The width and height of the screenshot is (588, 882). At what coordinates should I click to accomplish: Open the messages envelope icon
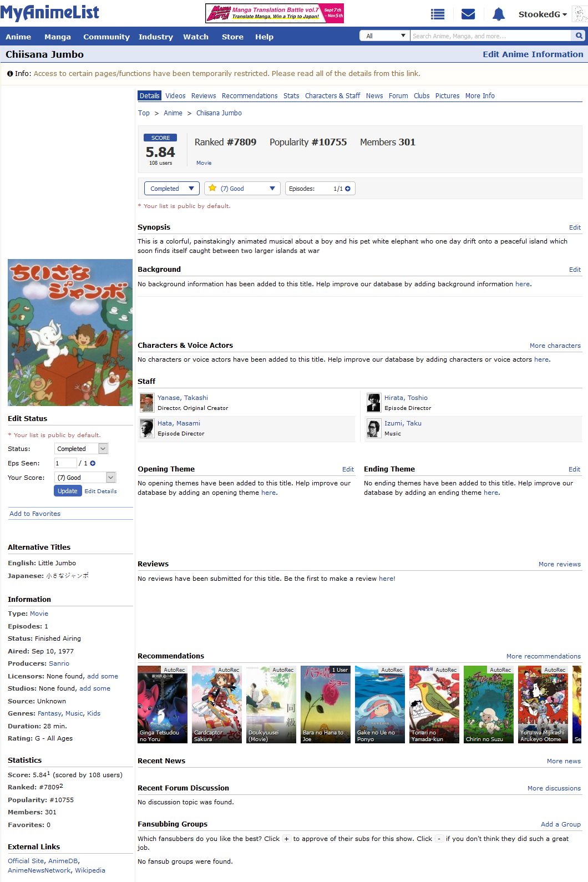[468, 14]
